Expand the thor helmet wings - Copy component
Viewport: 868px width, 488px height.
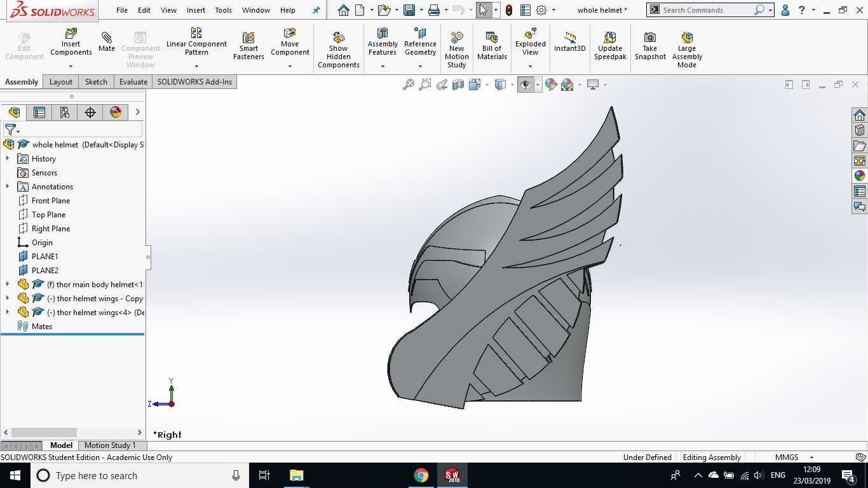[x=8, y=298]
